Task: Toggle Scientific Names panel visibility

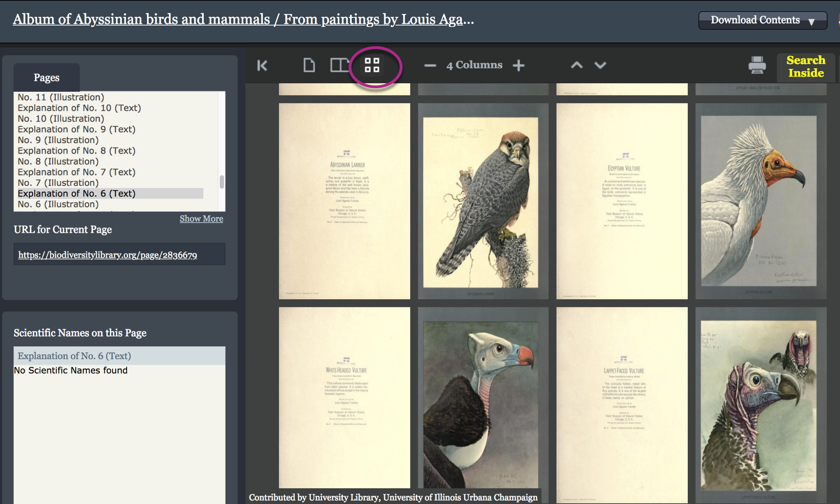Action: [81, 332]
